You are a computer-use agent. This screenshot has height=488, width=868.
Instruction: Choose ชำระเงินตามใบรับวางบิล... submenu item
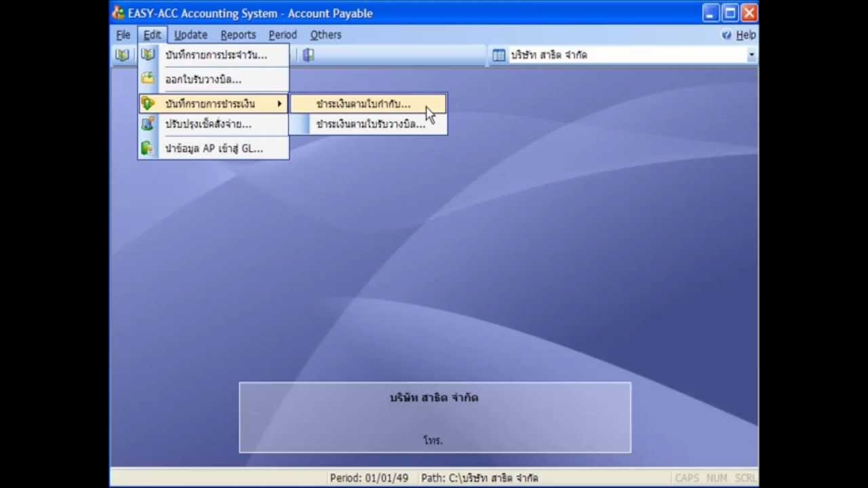coord(368,124)
